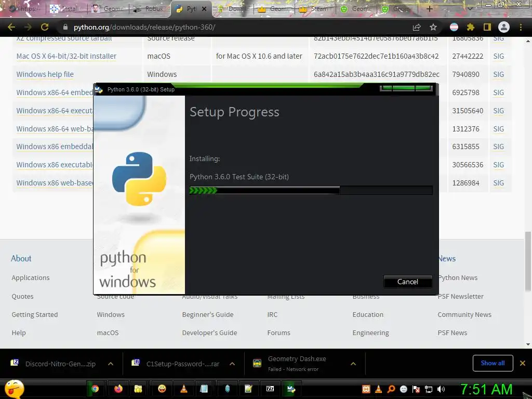Cancel the Python 3.6.0 setup
Screen dimensions: 532x399
407,282
